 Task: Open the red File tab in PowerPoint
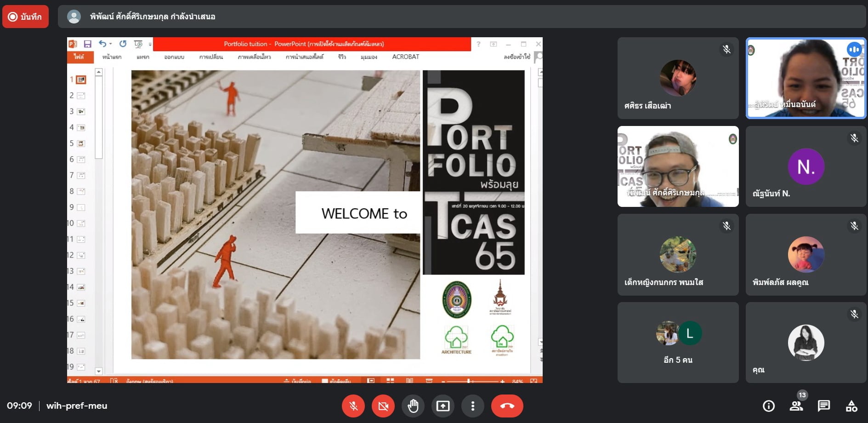point(79,57)
